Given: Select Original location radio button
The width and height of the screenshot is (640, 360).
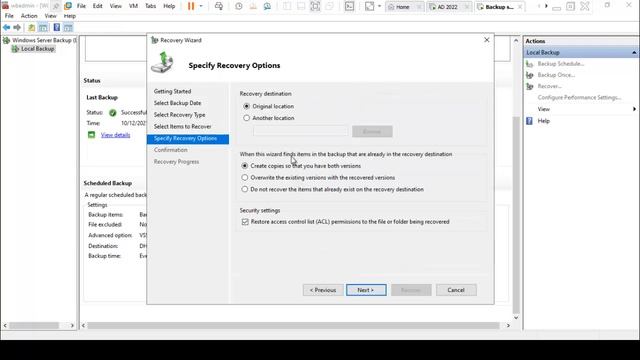Looking at the screenshot, I should pyautogui.click(x=247, y=106).
